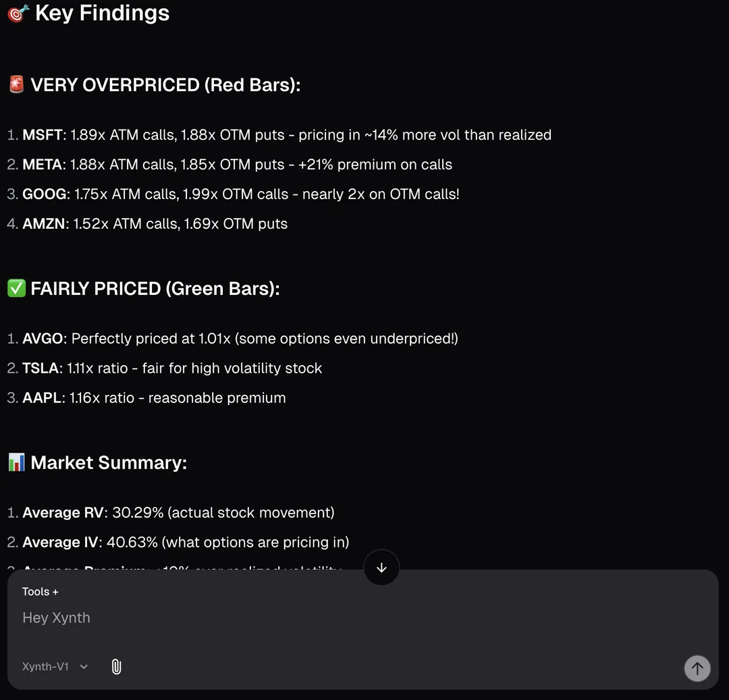Open the Tools + menu

click(x=40, y=592)
